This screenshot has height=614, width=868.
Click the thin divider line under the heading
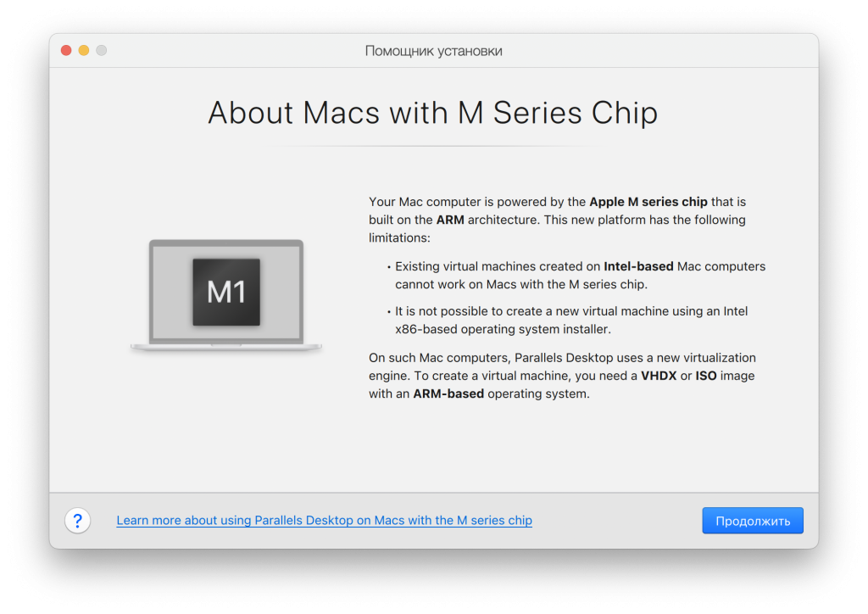pyautogui.click(x=433, y=147)
